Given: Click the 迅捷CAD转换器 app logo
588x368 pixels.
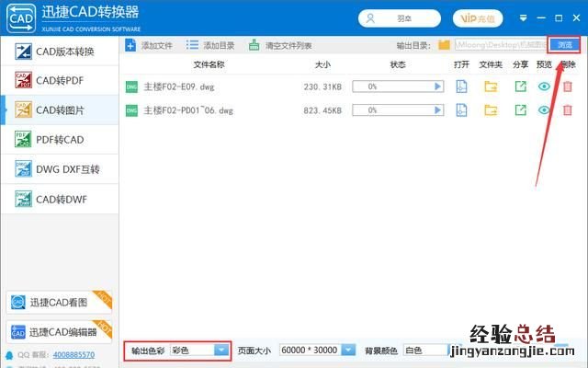Looking at the screenshot, I should point(21,18).
